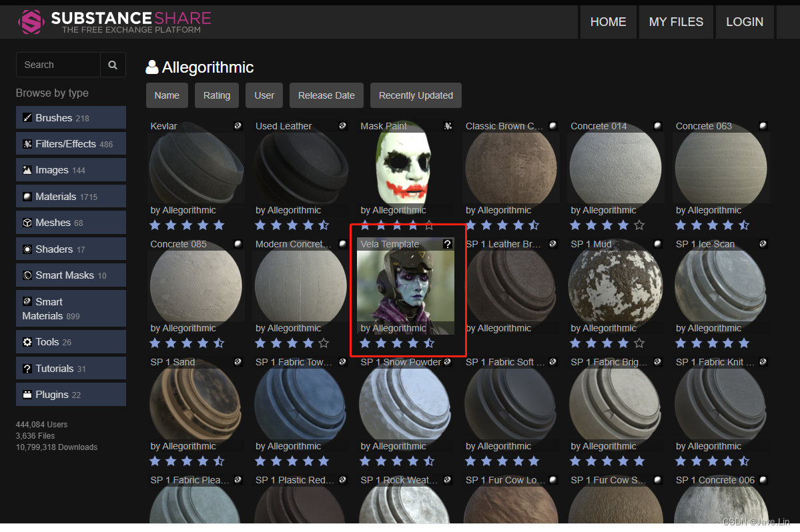Viewport: 800px width, 532px height.
Task: Browse the Tutorials 31 category
Action: click(71, 368)
